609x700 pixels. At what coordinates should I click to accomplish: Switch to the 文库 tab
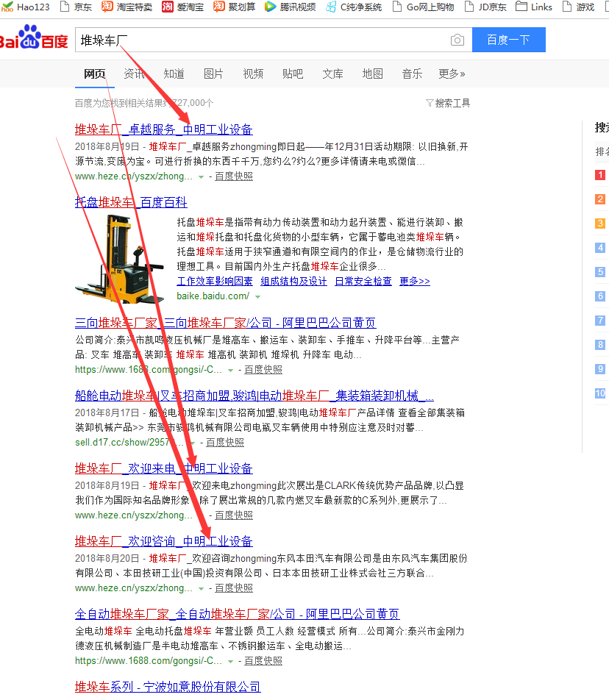332,74
